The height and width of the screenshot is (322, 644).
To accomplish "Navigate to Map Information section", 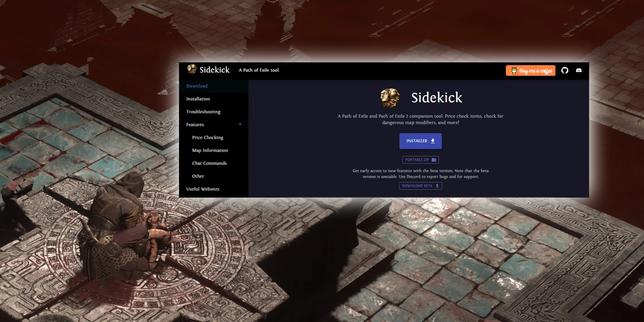I will (x=210, y=150).
